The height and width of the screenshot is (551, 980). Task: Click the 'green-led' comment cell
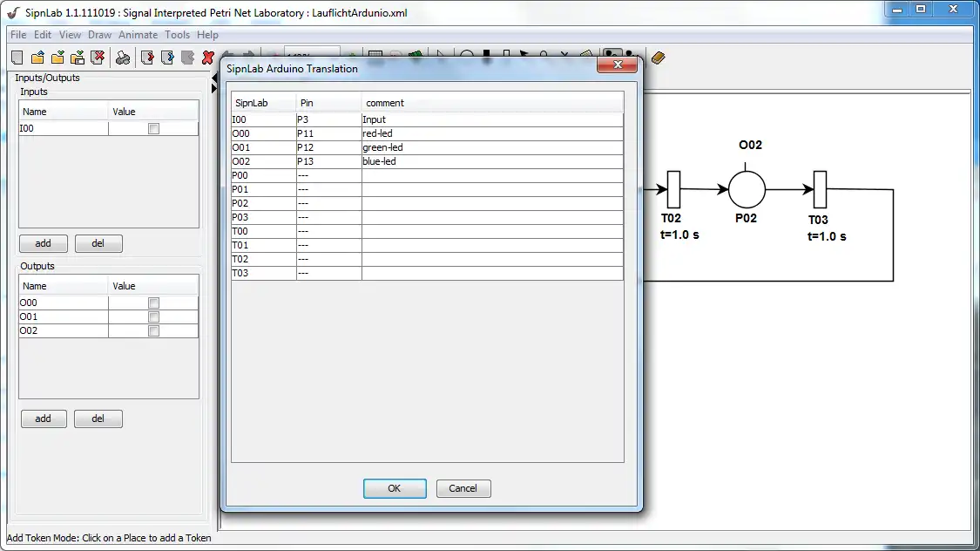coord(492,147)
